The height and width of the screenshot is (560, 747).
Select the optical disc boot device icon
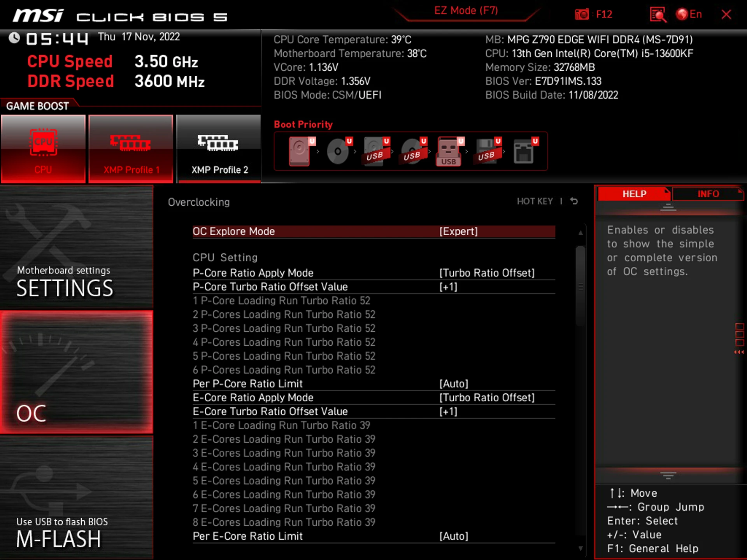tap(339, 152)
